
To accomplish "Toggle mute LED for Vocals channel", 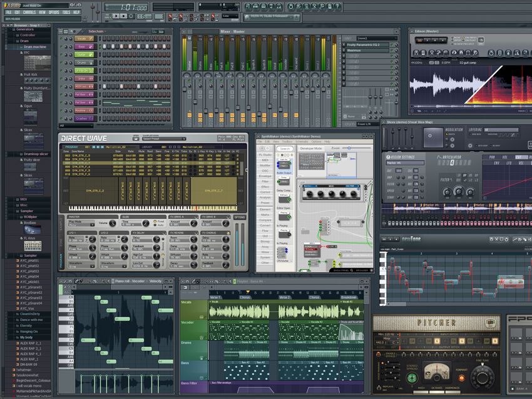I will (x=60, y=38).
